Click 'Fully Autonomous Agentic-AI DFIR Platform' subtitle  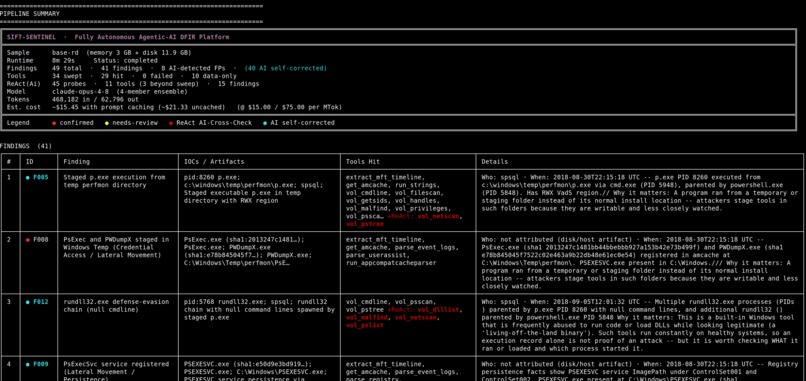coord(152,37)
